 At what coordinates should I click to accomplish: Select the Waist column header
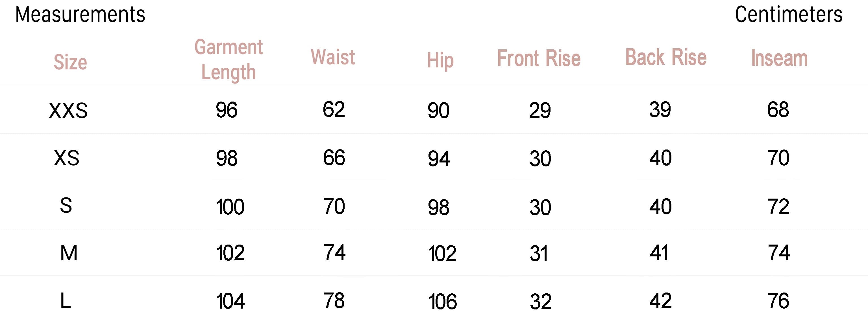332,57
